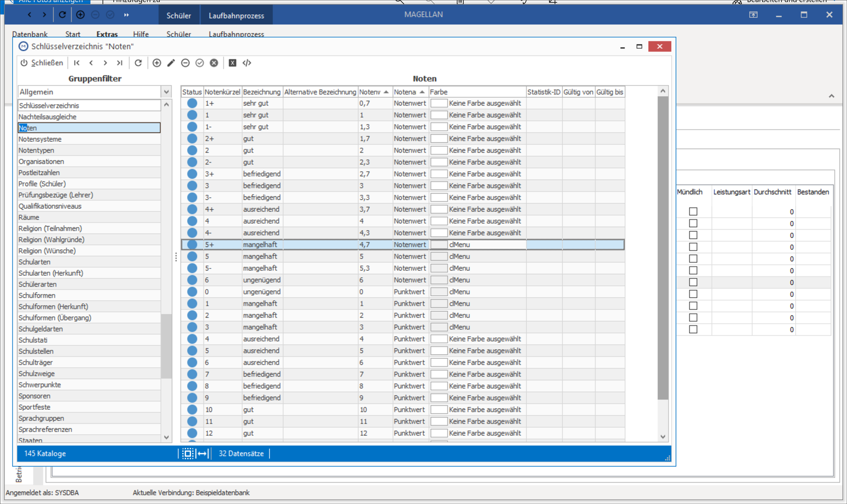Switch to Laufbahnprozess tab in title bar

pyautogui.click(x=236, y=16)
